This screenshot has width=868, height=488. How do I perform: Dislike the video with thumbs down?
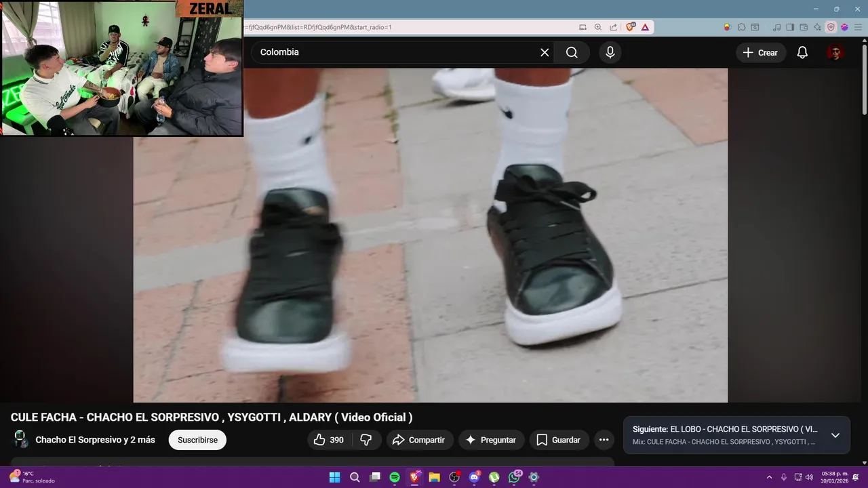(x=366, y=440)
